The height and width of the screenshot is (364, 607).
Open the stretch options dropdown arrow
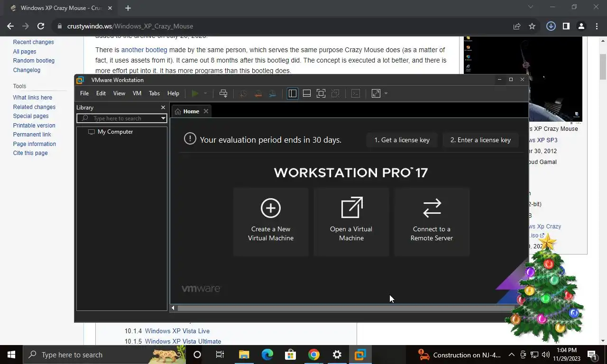click(386, 93)
